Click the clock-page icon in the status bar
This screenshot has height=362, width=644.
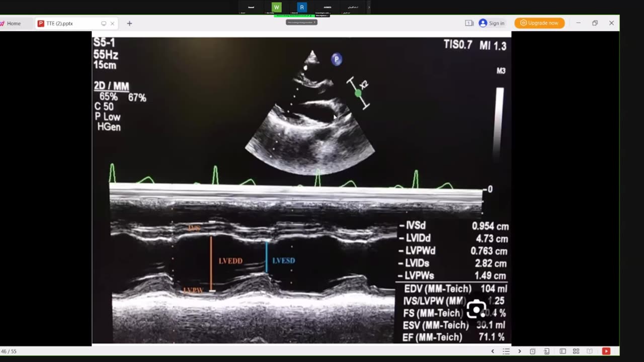(533, 351)
